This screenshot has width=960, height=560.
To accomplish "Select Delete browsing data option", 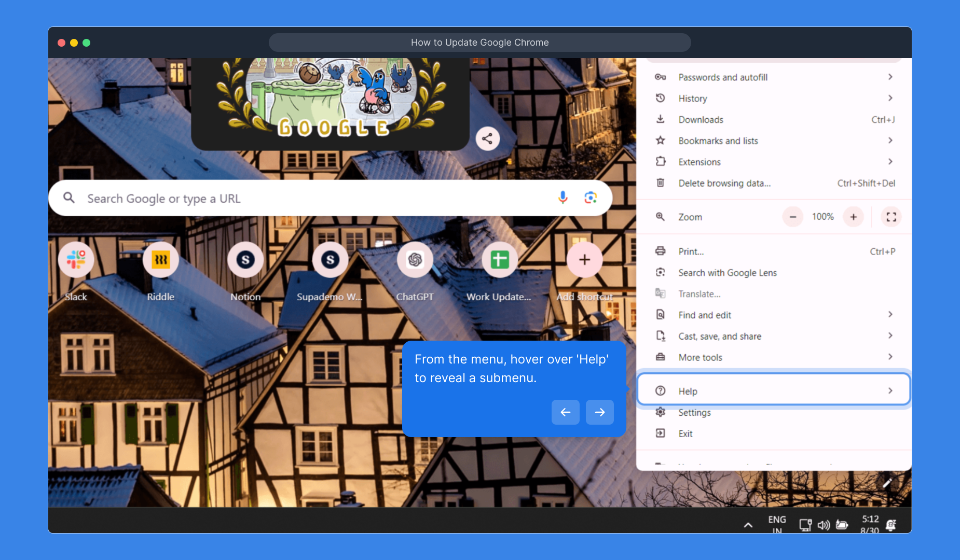I will pos(724,183).
